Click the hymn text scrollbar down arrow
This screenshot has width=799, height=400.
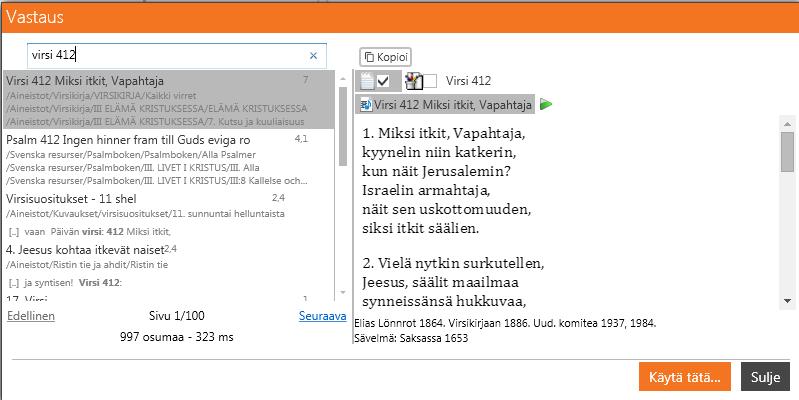[787, 301]
